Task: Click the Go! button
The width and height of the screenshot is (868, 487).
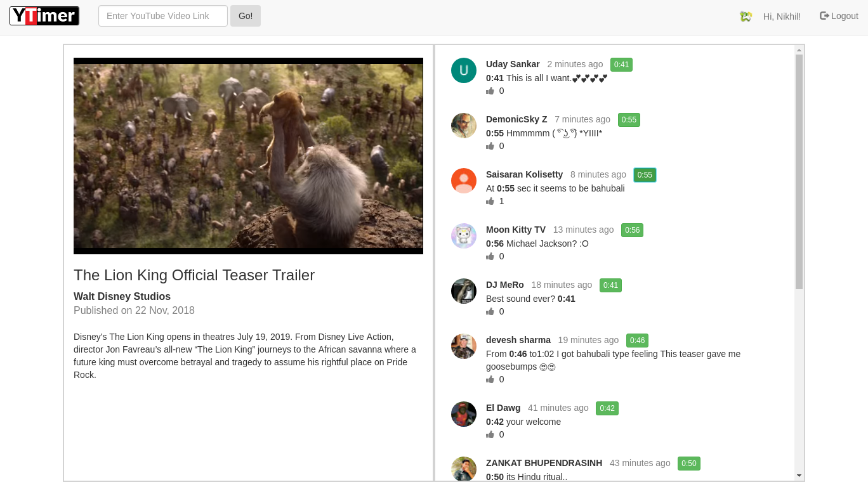Action: click(246, 16)
